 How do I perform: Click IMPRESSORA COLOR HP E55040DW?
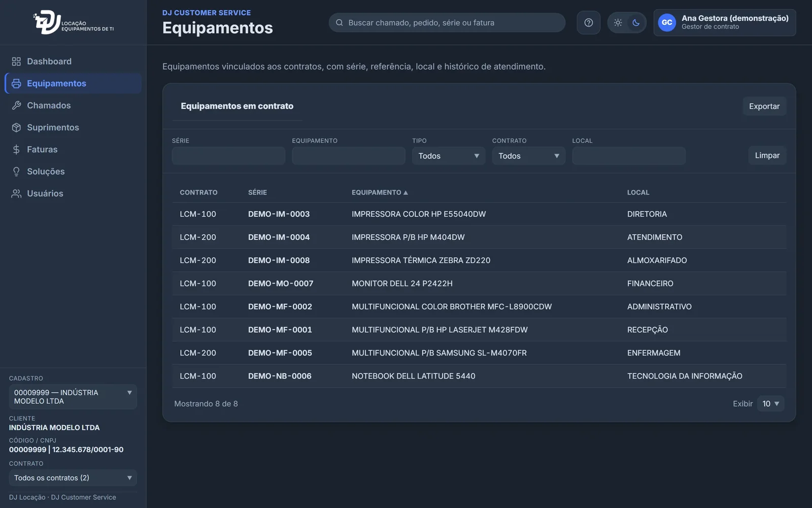tap(419, 214)
